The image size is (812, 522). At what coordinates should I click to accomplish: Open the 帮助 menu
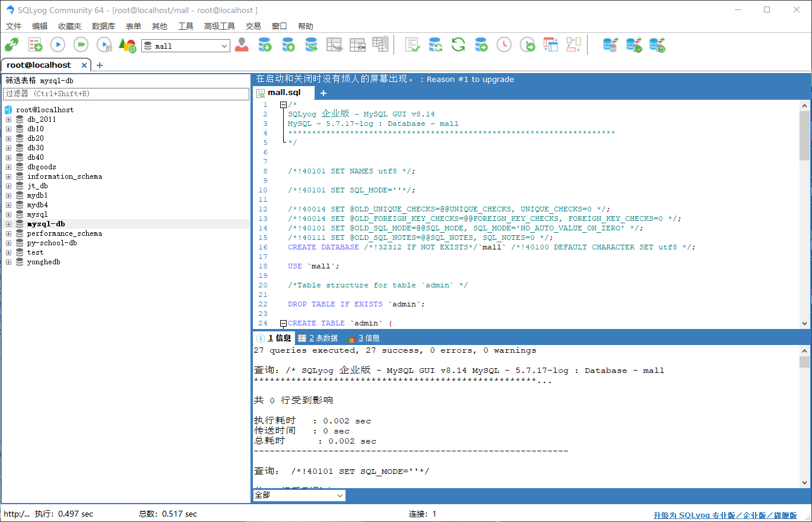(x=306, y=26)
